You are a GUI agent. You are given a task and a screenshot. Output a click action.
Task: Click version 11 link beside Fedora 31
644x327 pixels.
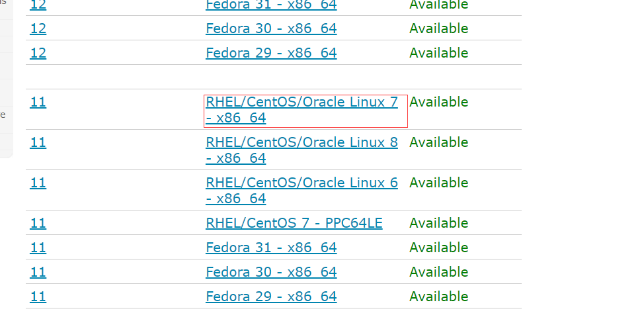pyautogui.click(x=38, y=248)
